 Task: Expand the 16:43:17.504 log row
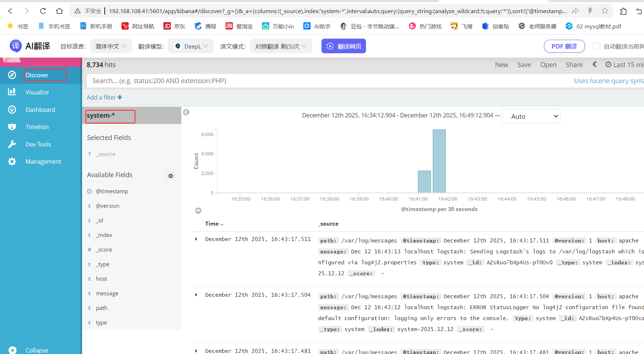[x=196, y=295]
